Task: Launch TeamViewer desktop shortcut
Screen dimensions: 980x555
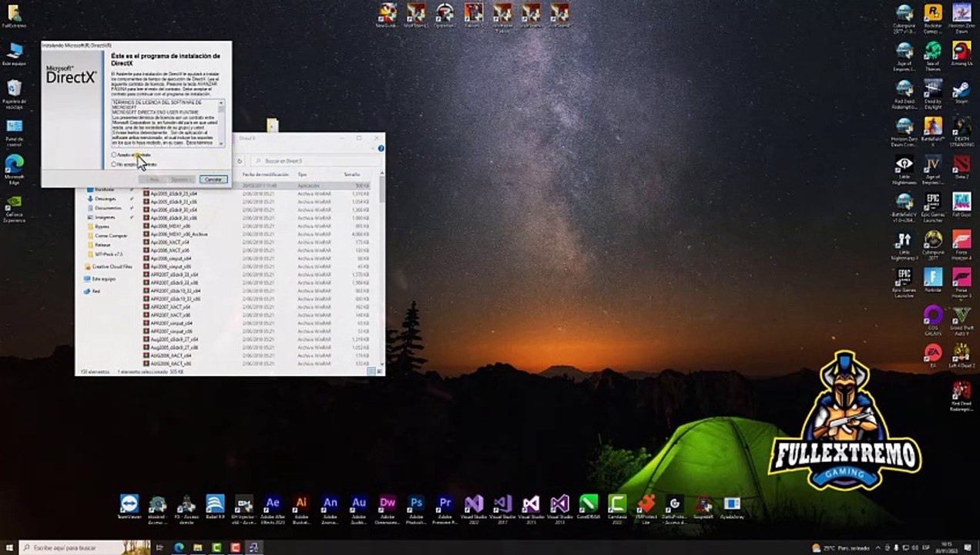Action: (x=129, y=509)
